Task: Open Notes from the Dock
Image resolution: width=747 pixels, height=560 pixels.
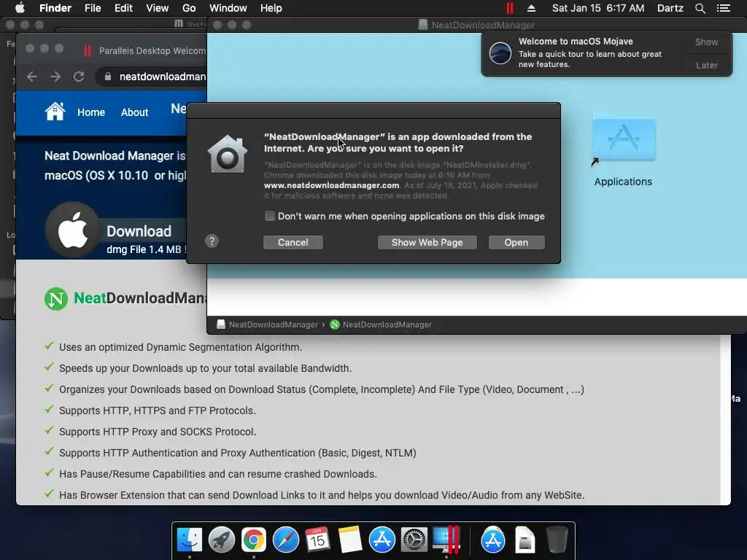Action: point(349,540)
